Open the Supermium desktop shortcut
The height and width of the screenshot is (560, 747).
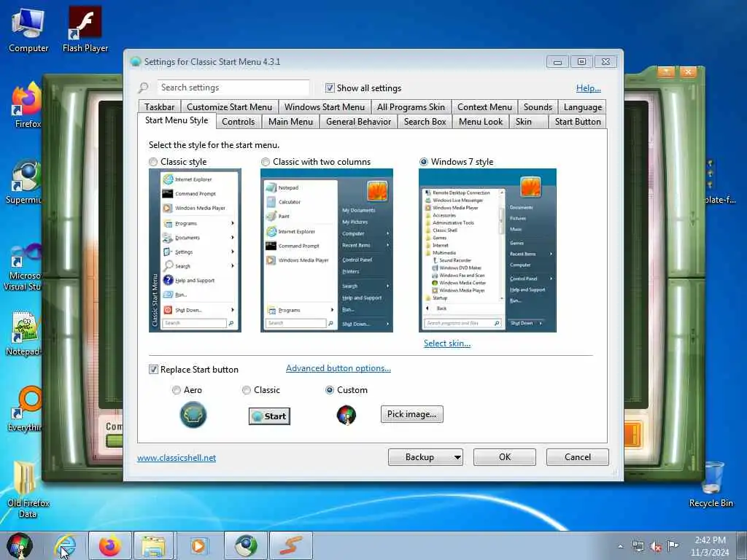(x=24, y=182)
